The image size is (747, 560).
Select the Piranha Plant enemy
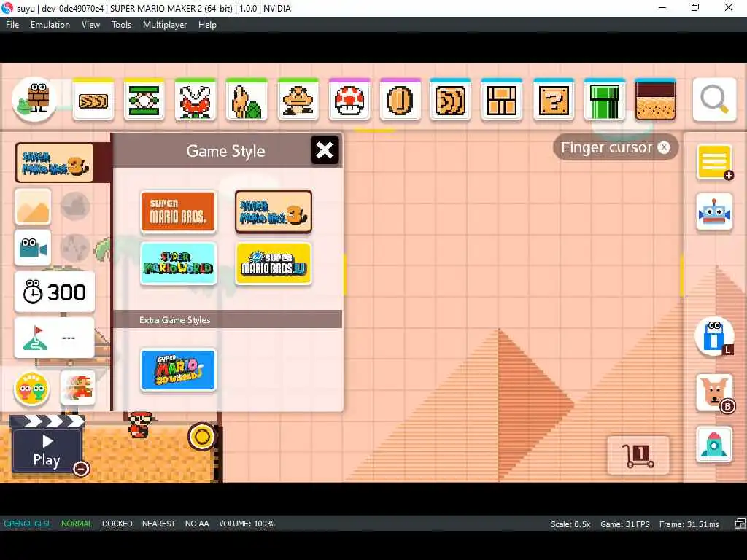tap(196, 100)
